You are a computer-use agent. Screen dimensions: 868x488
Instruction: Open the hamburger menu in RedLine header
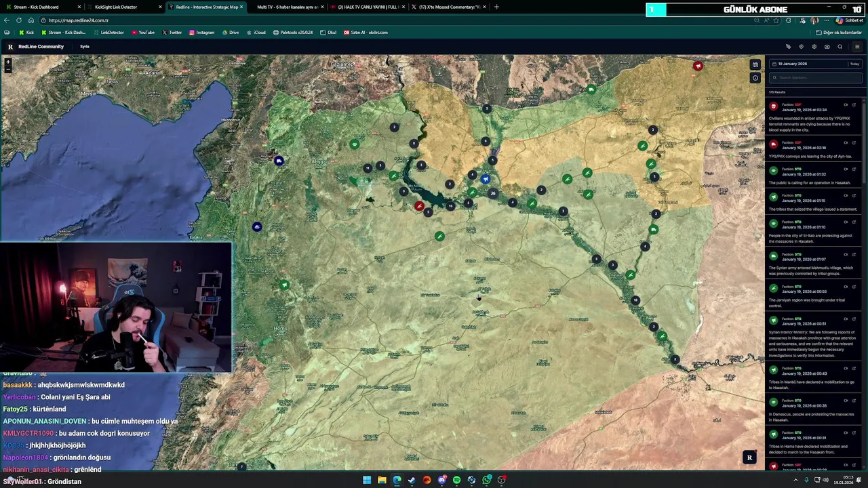click(857, 47)
